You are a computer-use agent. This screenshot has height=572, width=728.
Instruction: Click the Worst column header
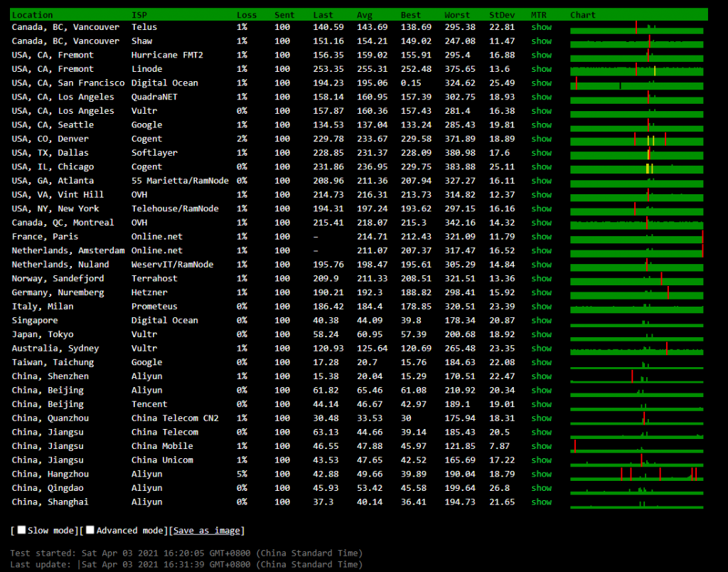pyautogui.click(x=456, y=15)
